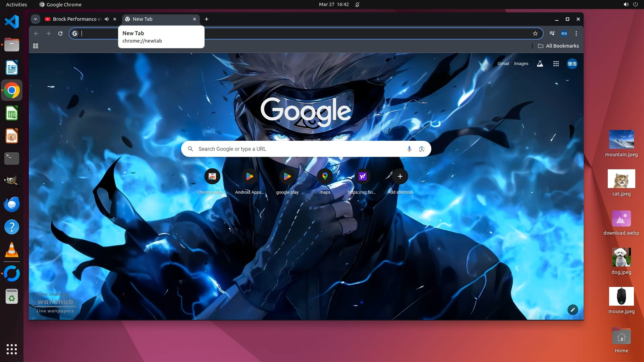Open Search Labs flask icon
Screen dimensions: 644x362
540,64
